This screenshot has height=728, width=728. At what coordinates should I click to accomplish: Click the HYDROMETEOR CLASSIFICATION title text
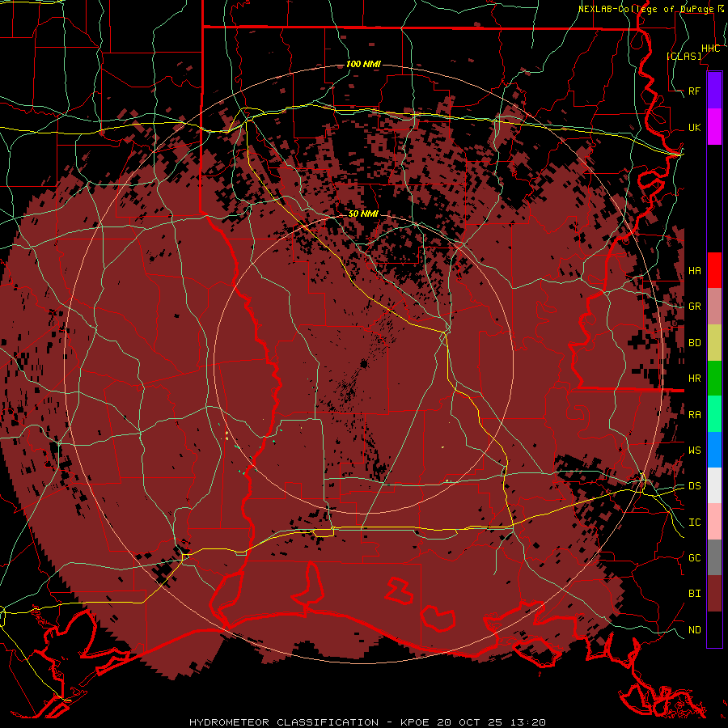coord(284,722)
